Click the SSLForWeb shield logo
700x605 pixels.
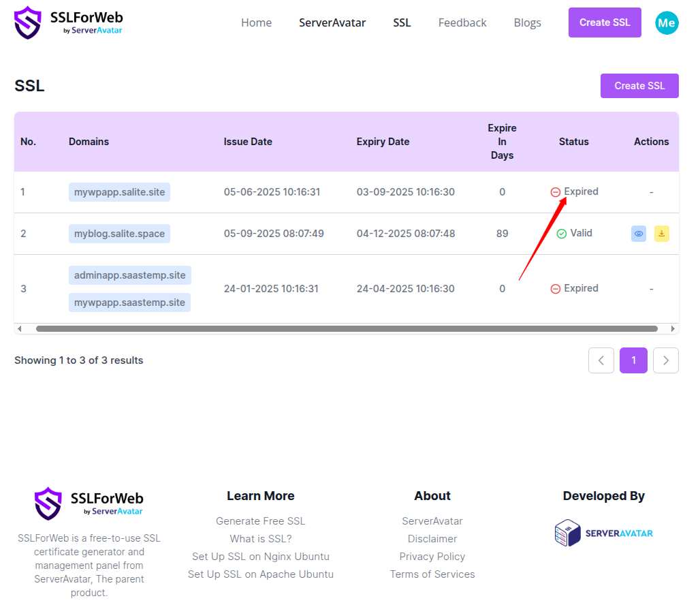27,22
